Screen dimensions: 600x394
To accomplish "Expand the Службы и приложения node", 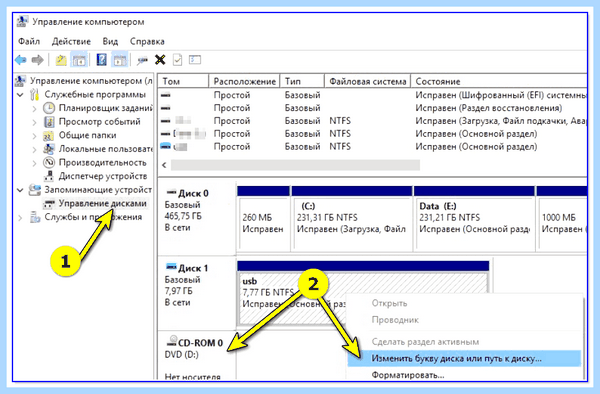I will coord(21,218).
